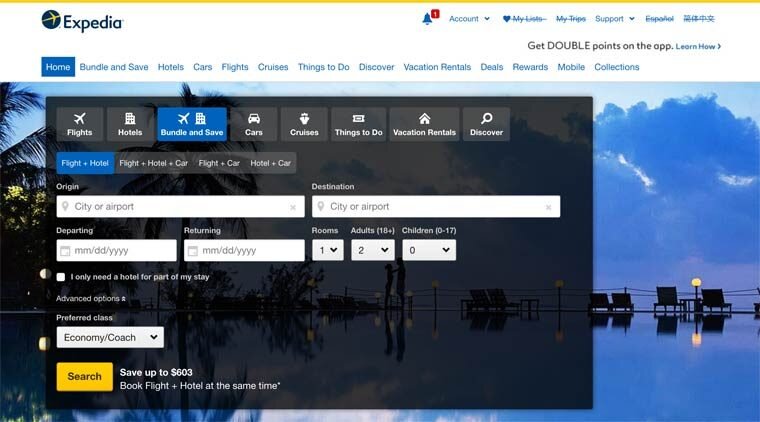This screenshot has width=760, height=422.
Task: Open the Preferred class dropdown
Action: pos(110,337)
